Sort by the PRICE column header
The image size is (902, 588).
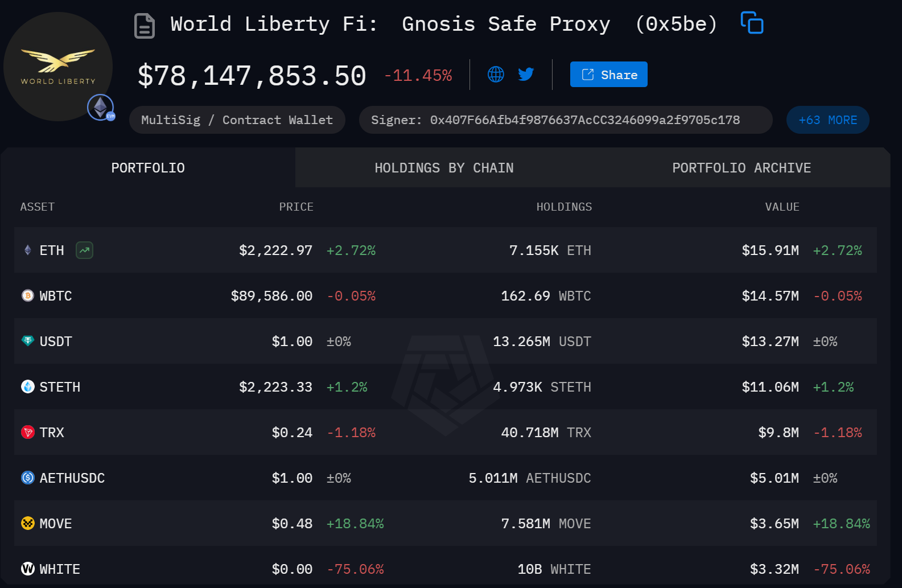coord(296,207)
